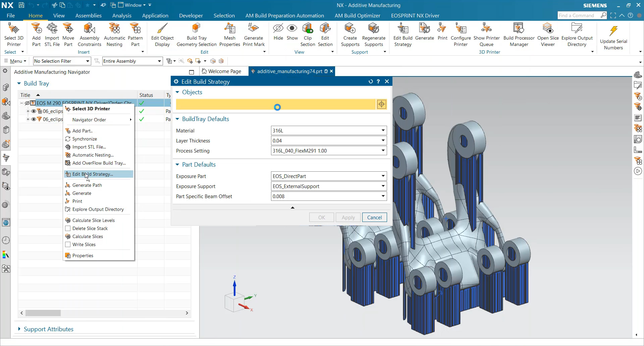
Task: Select the Mesh Properties tool
Action: coord(229,34)
